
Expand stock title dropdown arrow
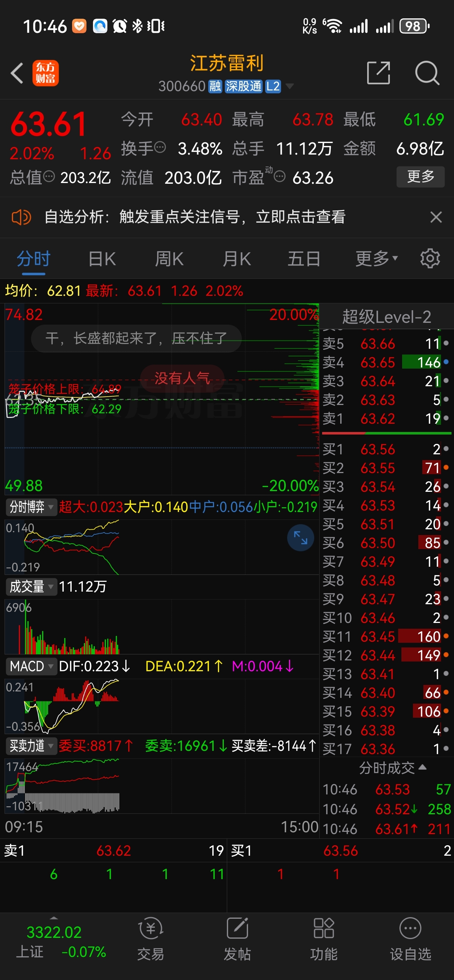[290, 86]
